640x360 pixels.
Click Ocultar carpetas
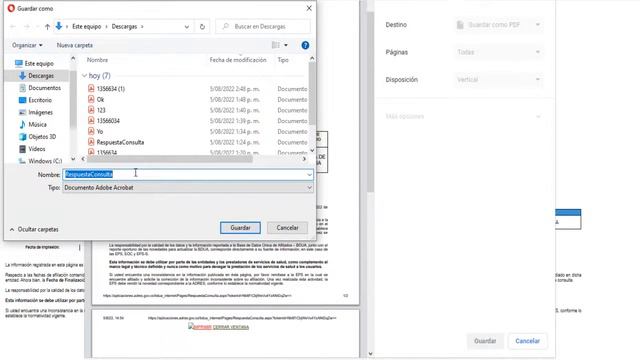pyautogui.click(x=34, y=229)
